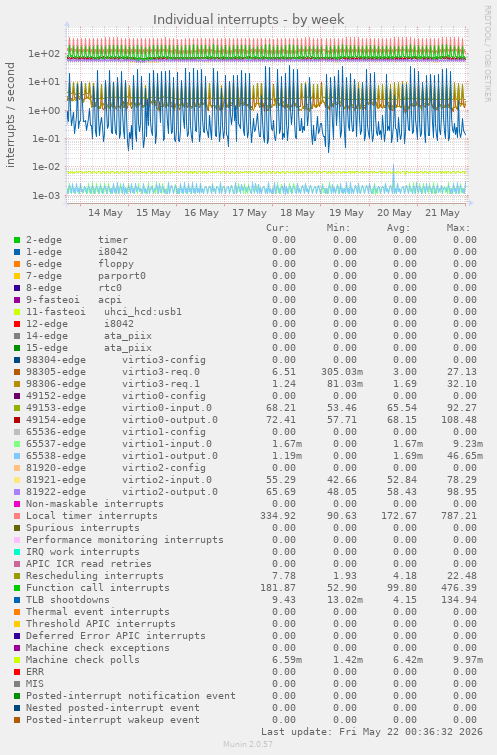This screenshot has height=755, width=497.
Task: Click the Avg column header
Action: click(398, 228)
